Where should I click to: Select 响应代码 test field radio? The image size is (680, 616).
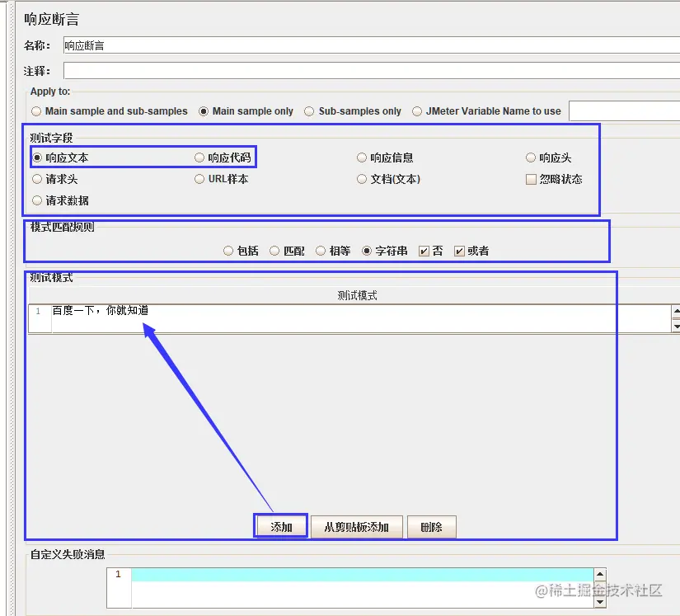pos(199,158)
